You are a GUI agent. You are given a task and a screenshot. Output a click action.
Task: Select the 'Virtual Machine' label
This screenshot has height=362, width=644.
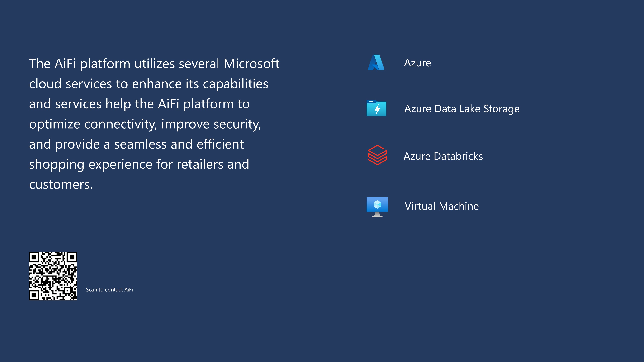coord(442,206)
